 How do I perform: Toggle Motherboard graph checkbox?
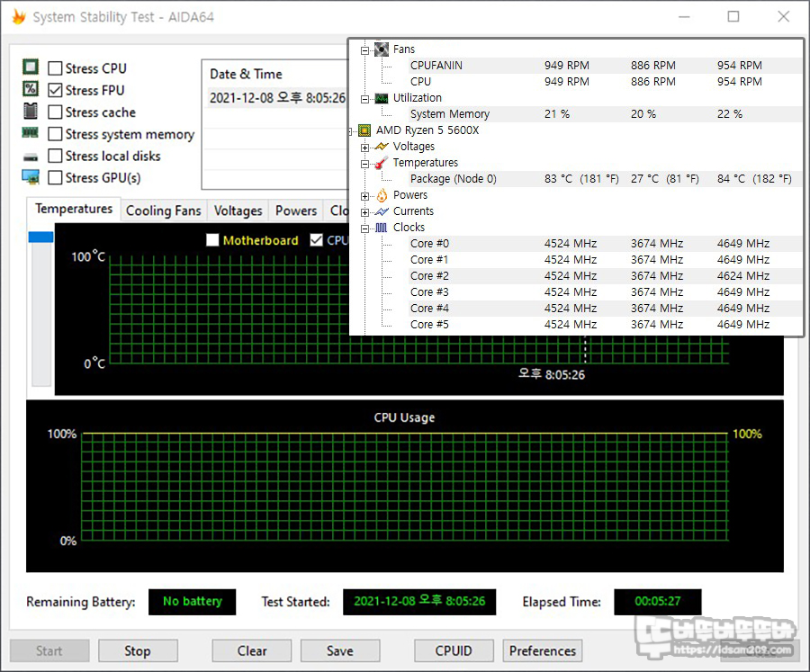(212, 239)
